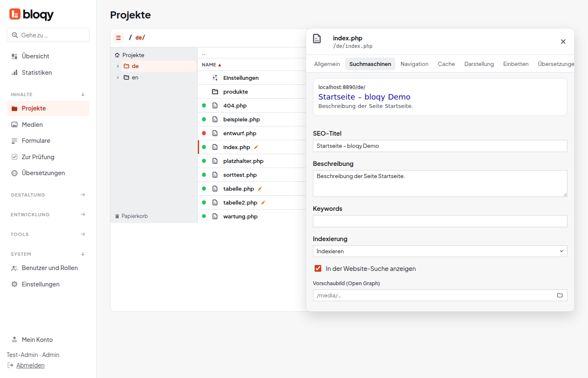Click the produkte folder icon

coord(215,92)
